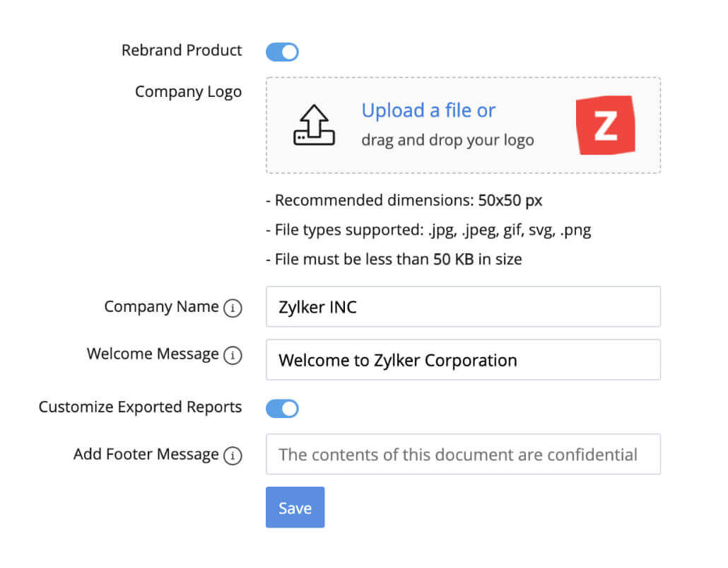The image size is (728, 568).
Task: Click into the Welcome Message text box
Action: 463,360
